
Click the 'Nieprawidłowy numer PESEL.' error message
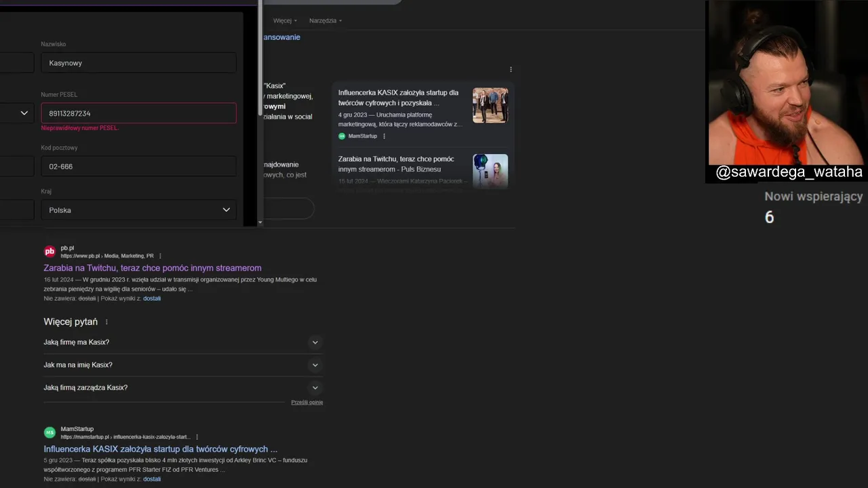coord(79,128)
